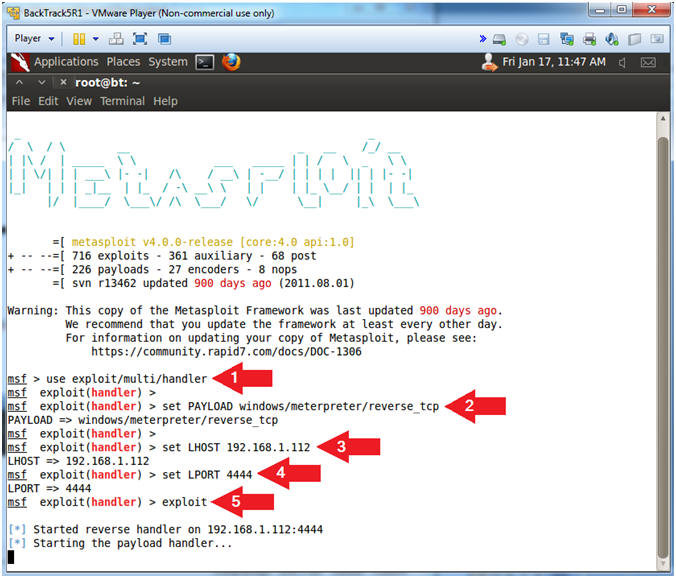The height and width of the screenshot is (578, 676).
Task: Click the CD/DVD drive device icon
Action: (x=522, y=40)
